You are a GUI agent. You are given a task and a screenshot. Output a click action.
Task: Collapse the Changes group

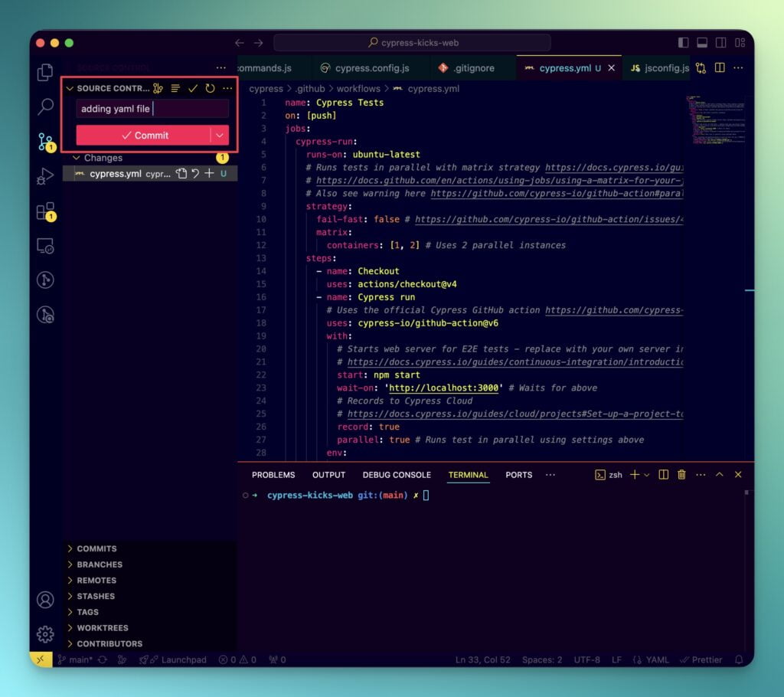pos(77,158)
